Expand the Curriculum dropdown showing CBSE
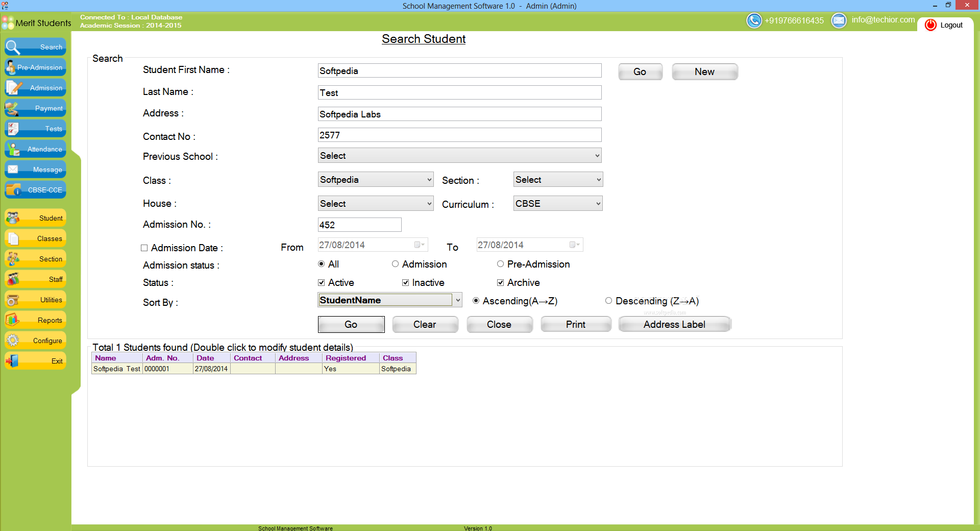 558,204
